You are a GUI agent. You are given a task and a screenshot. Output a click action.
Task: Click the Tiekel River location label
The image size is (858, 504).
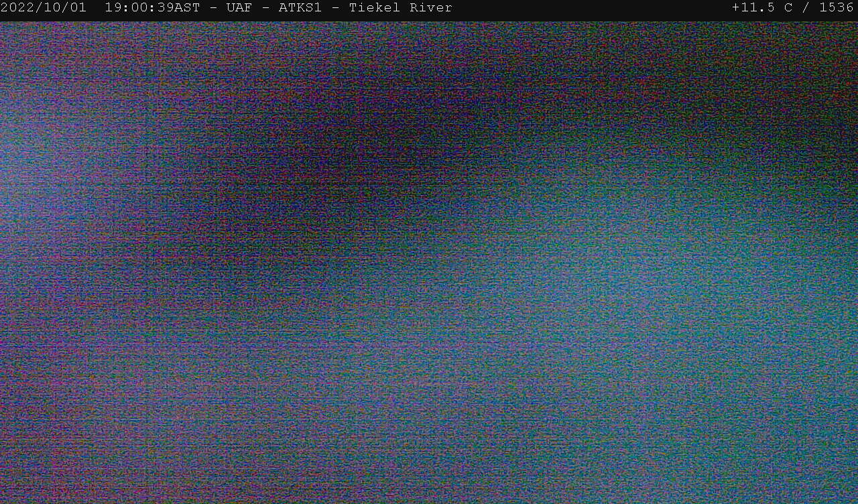pyautogui.click(x=401, y=8)
